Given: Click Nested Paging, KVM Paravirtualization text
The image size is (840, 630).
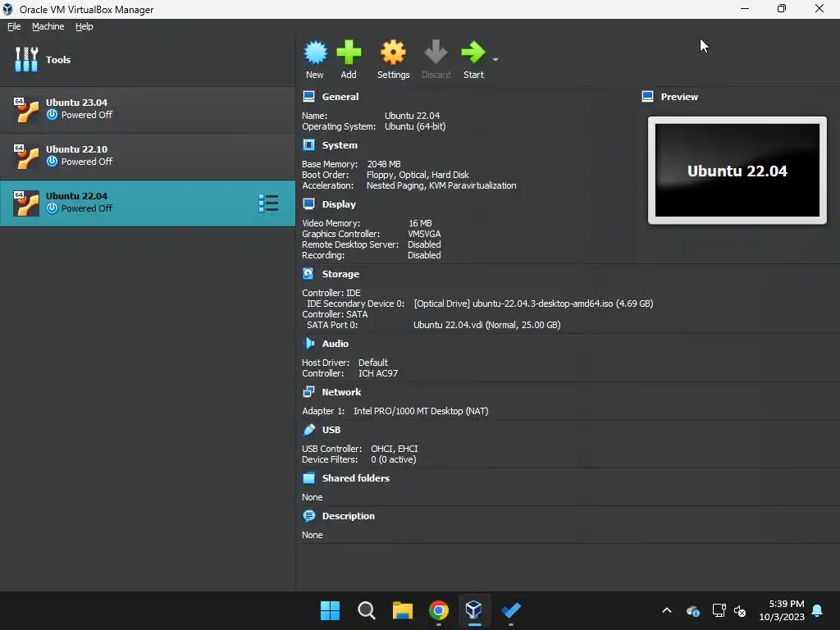Looking at the screenshot, I should point(441,185).
